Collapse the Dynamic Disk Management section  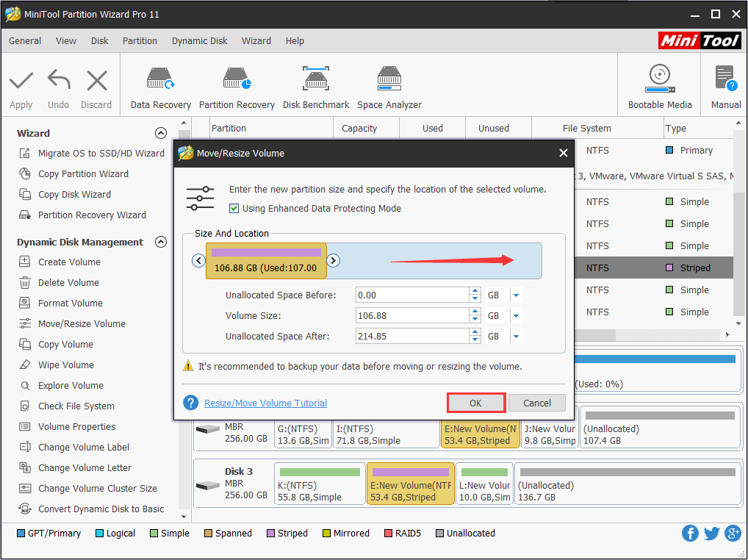pyautogui.click(x=161, y=242)
